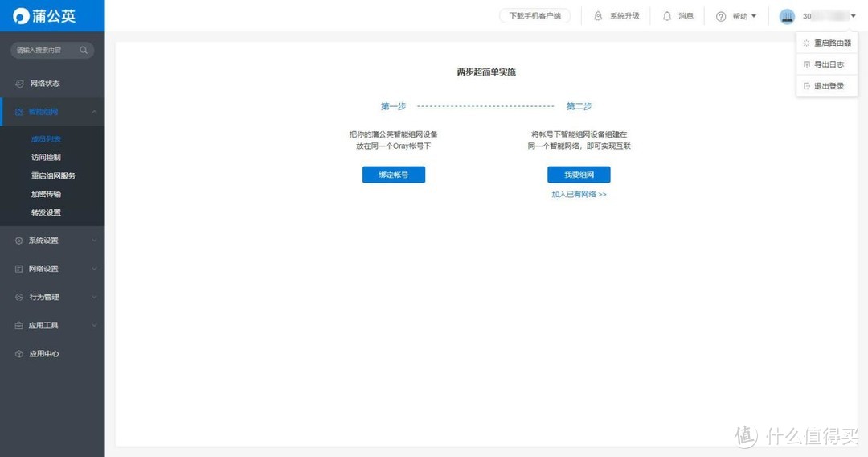The width and height of the screenshot is (868, 457).
Task: Click the router avatar icon
Action: pyautogui.click(x=787, y=17)
